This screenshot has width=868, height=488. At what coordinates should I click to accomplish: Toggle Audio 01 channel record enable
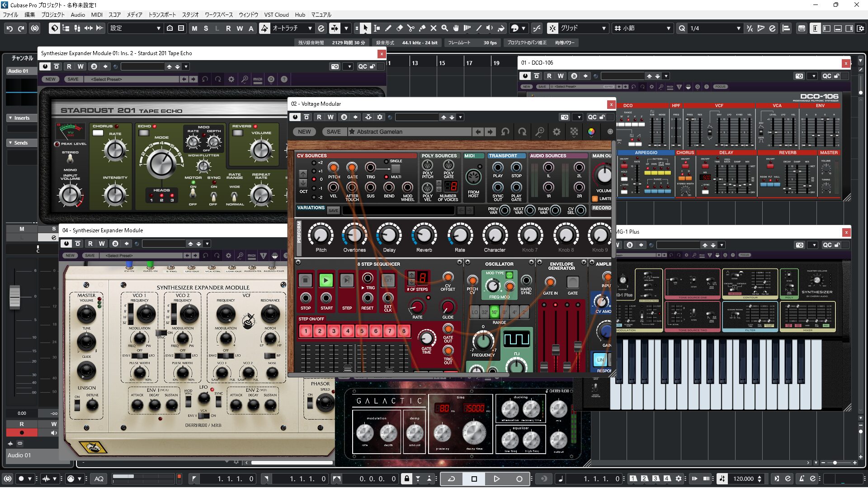[22, 432]
